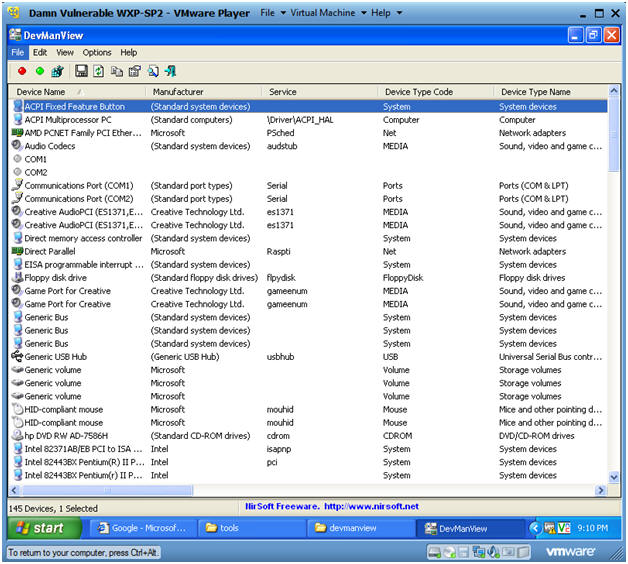Expand hidden tray icons with the arrow

pyautogui.click(x=535, y=528)
